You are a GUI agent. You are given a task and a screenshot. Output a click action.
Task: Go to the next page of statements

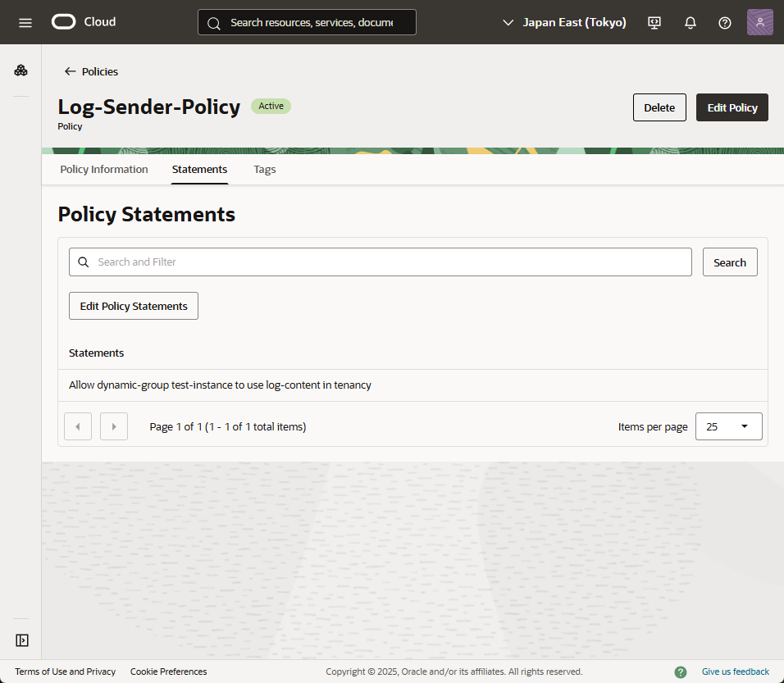click(x=114, y=426)
